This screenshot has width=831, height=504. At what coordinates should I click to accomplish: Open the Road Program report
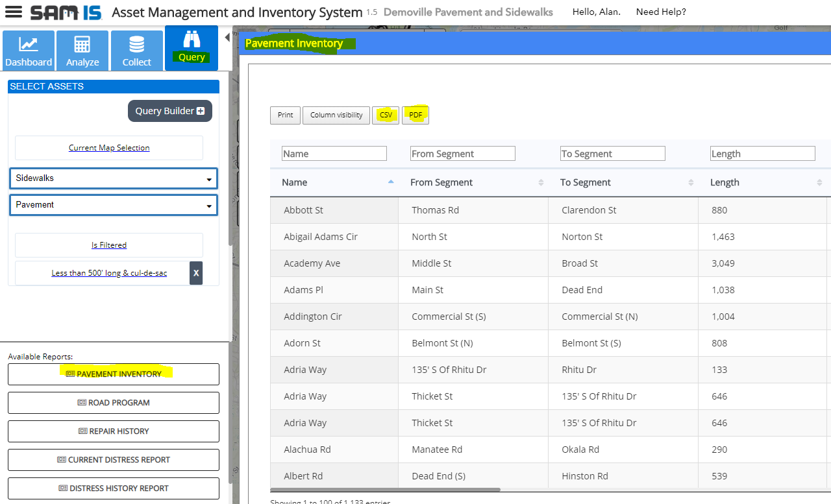point(114,403)
